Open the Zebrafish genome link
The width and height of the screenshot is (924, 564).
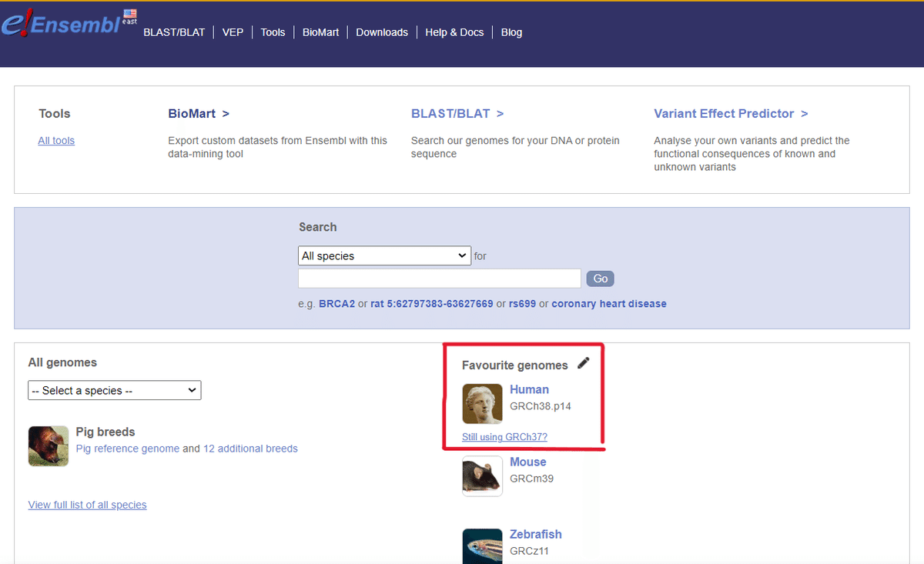535,534
